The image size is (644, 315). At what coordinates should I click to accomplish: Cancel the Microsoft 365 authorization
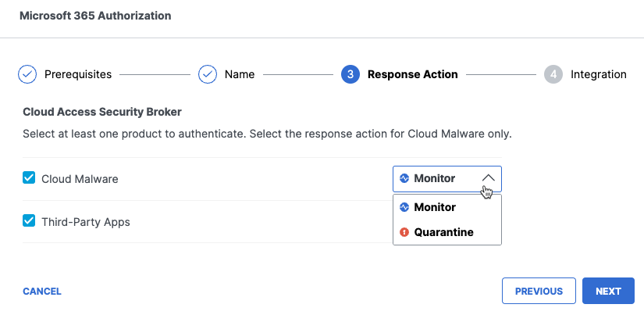coord(42,292)
